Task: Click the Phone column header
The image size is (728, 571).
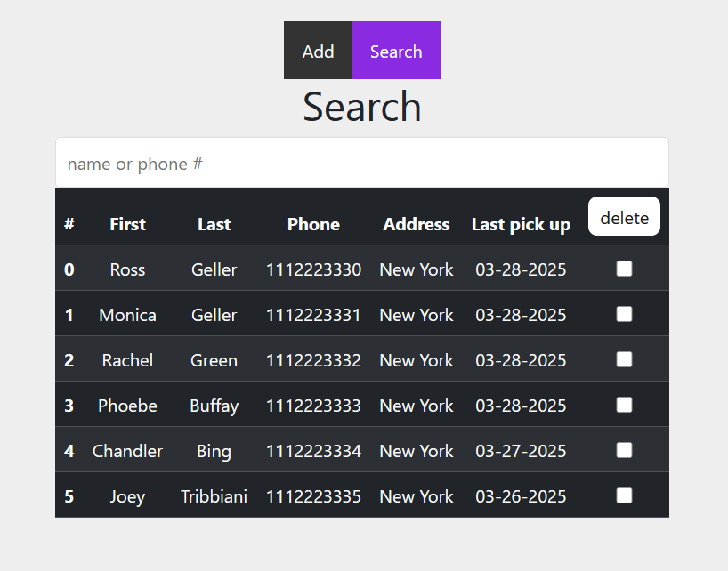Action: [313, 224]
